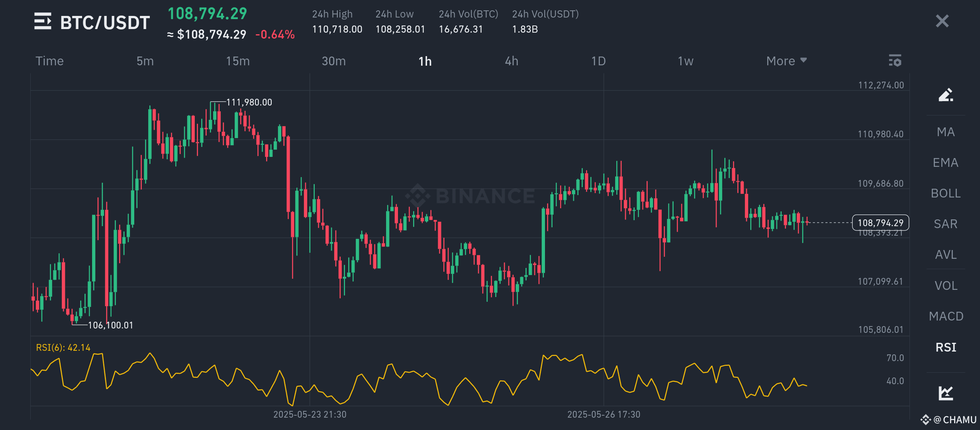Click the -0.64% change value

275,35
